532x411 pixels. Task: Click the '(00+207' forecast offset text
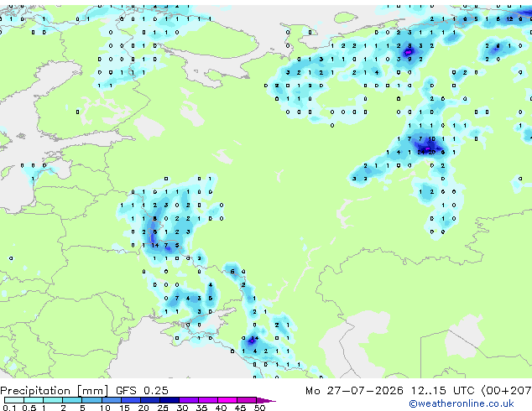(506, 390)
